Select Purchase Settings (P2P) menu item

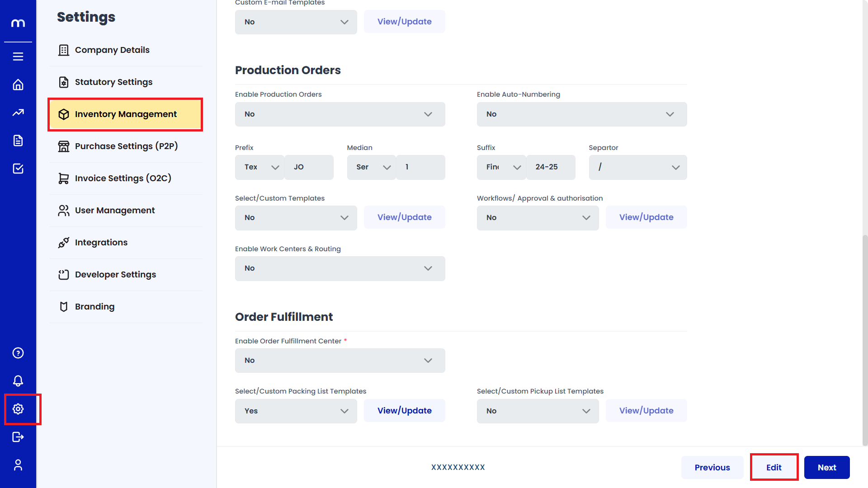pos(126,146)
